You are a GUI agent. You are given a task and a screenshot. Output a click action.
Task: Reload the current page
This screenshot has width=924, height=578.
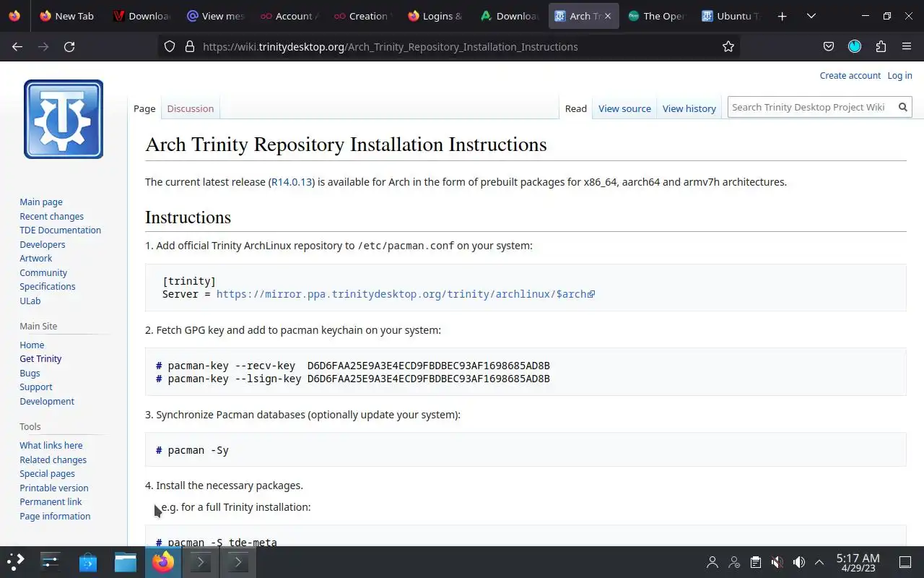(x=69, y=46)
